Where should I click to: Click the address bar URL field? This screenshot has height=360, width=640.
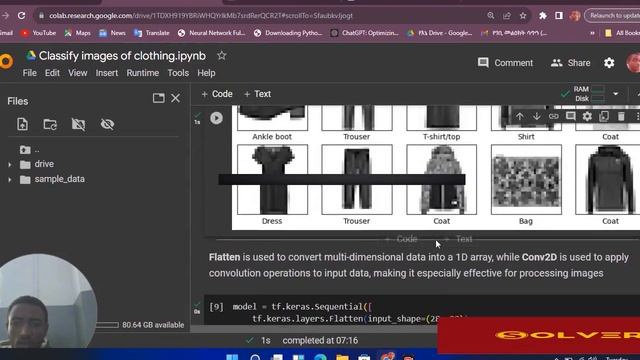tap(261, 16)
